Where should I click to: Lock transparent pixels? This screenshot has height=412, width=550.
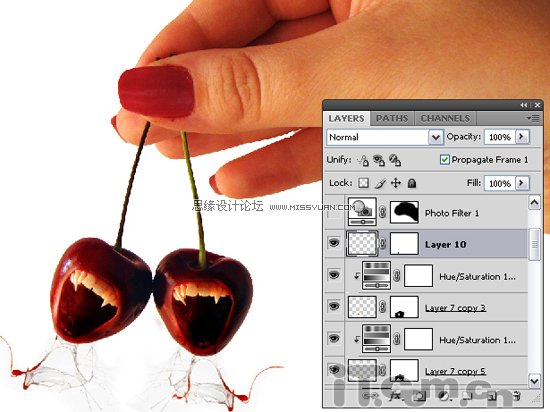363,183
